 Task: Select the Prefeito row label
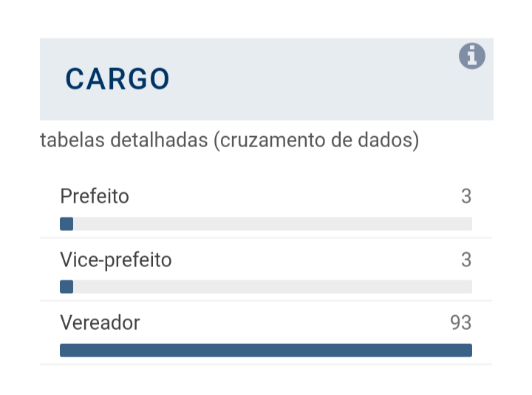[95, 196]
